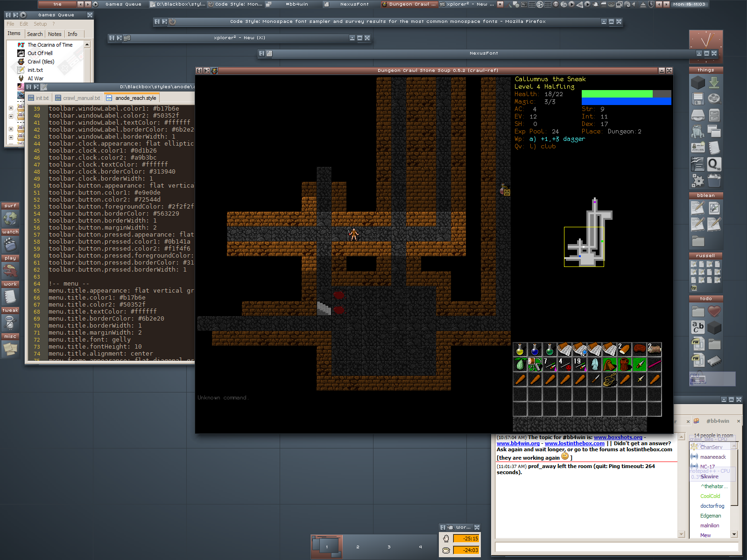Open the heart icon in todo bar
The image size is (747, 560).
(x=714, y=311)
